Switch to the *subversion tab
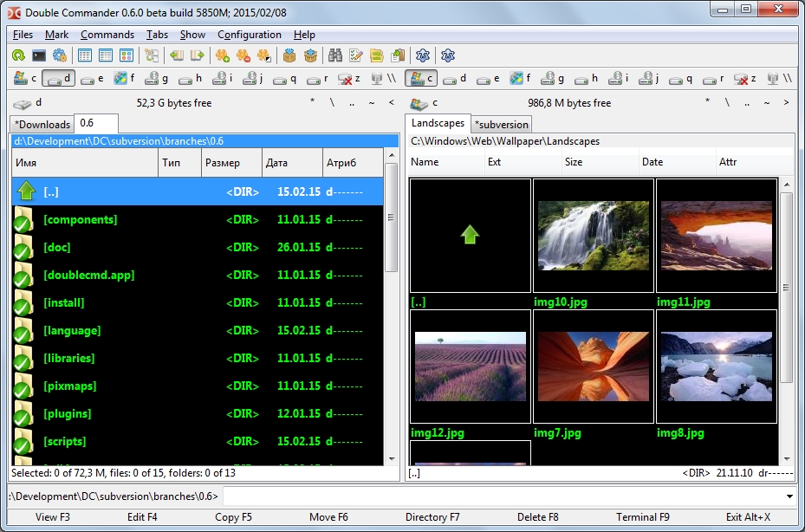 tap(502, 124)
